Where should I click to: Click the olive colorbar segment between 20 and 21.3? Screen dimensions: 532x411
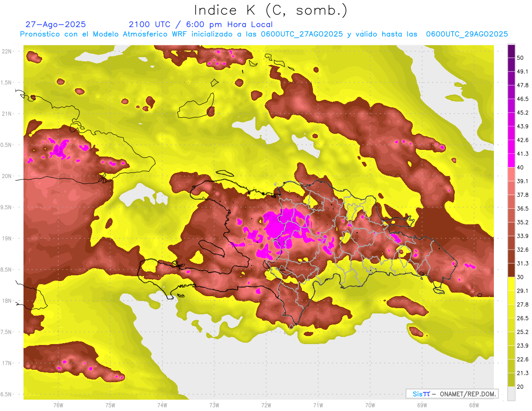511,380
